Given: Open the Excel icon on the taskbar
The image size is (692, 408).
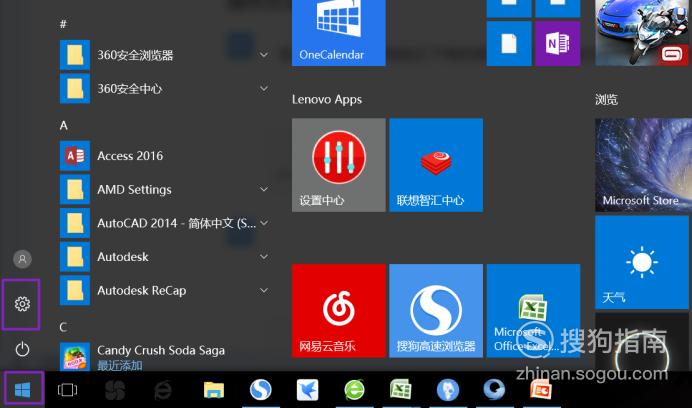Looking at the screenshot, I should (x=401, y=390).
